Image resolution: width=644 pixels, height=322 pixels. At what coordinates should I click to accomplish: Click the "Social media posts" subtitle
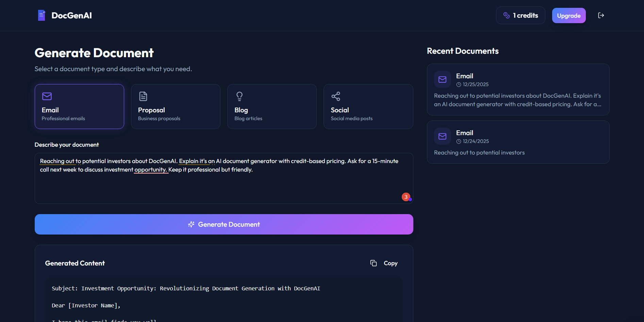tap(352, 118)
